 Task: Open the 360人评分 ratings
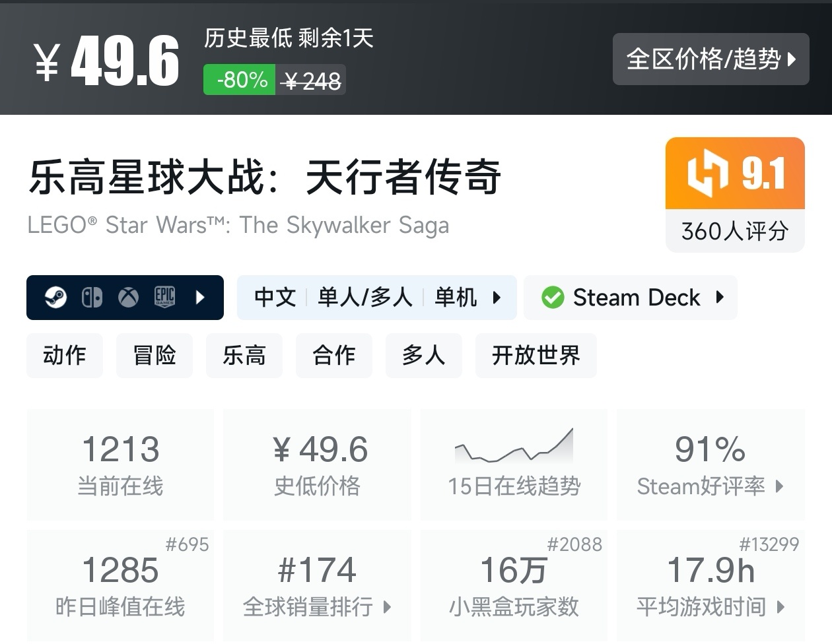(735, 231)
